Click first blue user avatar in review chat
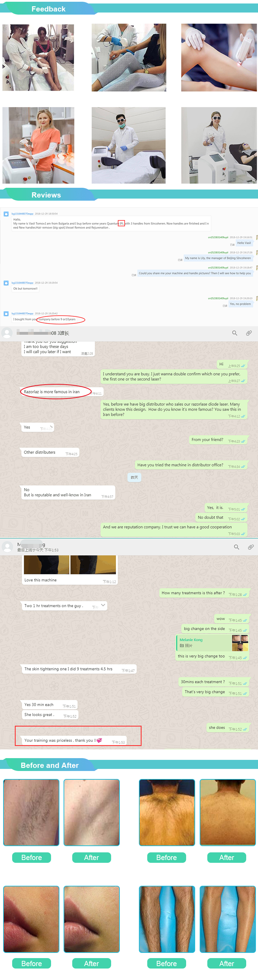The height and width of the screenshot is (980, 258). [x=6, y=214]
